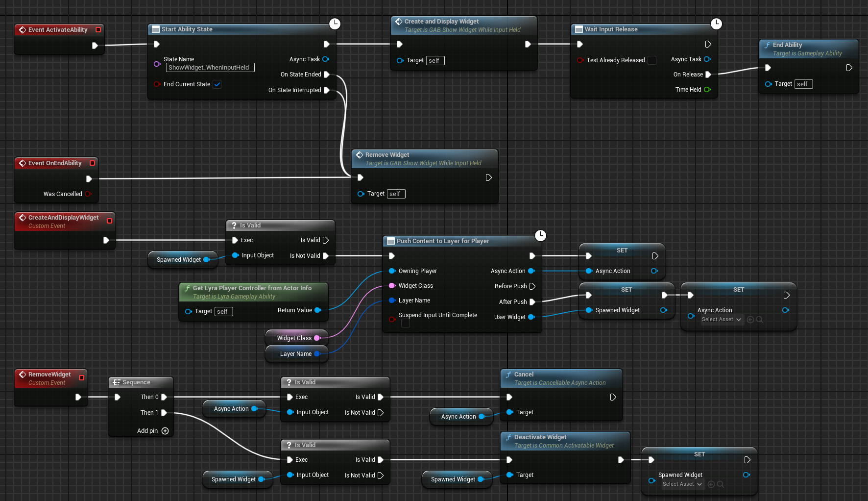Click the State Name text field
The width and height of the screenshot is (868, 501).
coord(210,68)
